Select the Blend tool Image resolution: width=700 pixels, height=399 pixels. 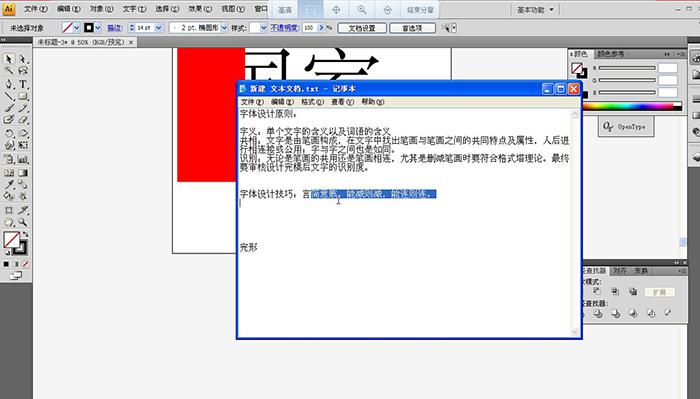coord(23,184)
